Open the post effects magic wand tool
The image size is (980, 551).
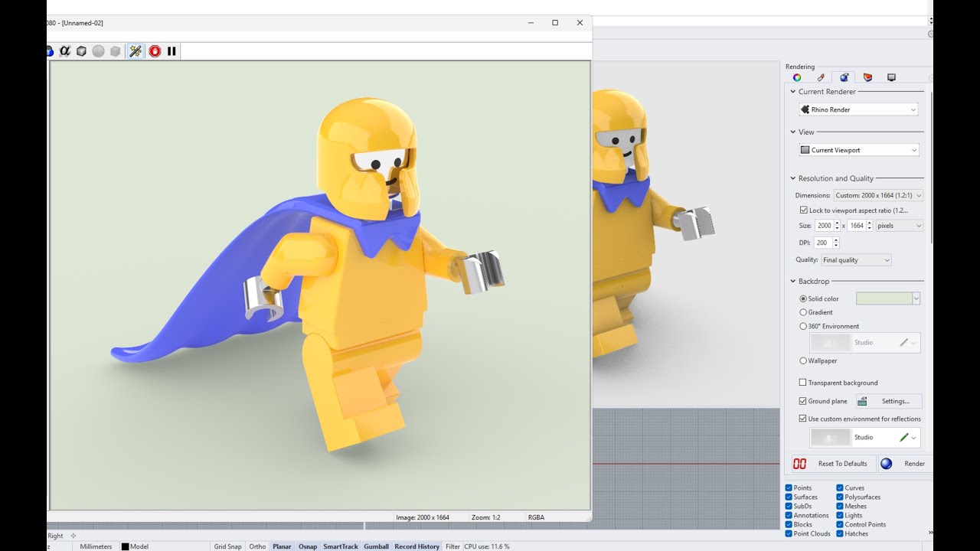coord(136,51)
